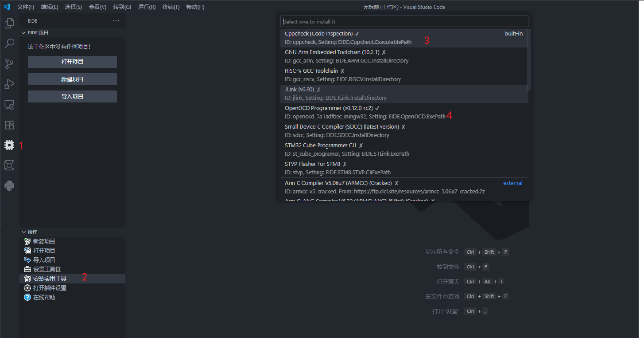The image size is (644, 338).
Task: Click the toolbox icon beside 设置工具链
Action: pyautogui.click(x=27, y=269)
